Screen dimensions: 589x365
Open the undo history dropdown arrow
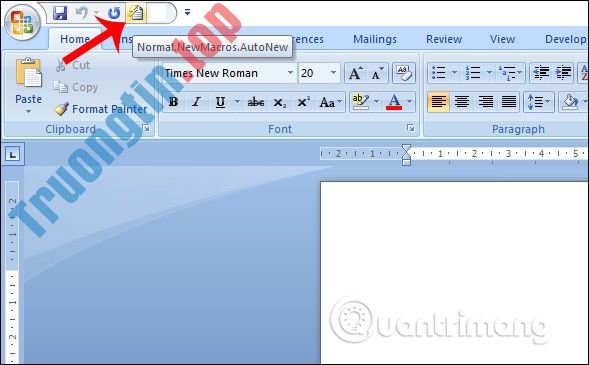[x=97, y=14]
